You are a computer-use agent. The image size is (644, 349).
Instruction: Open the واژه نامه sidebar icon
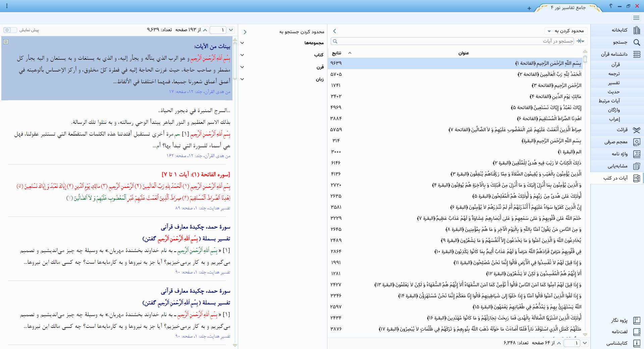[x=636, y=154]
